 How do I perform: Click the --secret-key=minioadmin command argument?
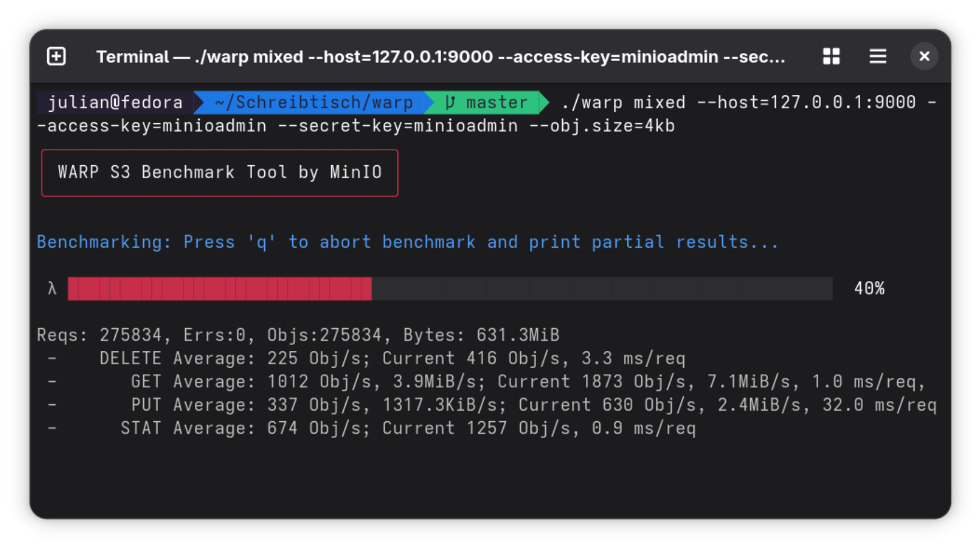pos(398,126)
